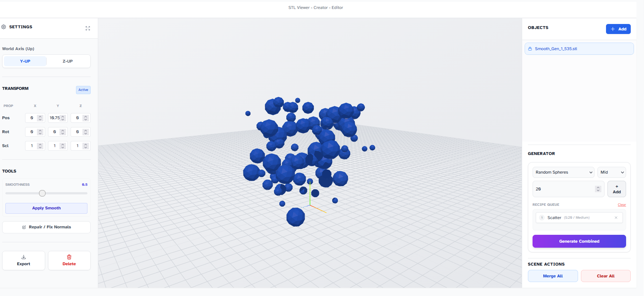Image resolution: width=644 pixels, height=296 pixels.
Task: Remove Scatter recipe using its X icon
Action: [x=616, y=218]
